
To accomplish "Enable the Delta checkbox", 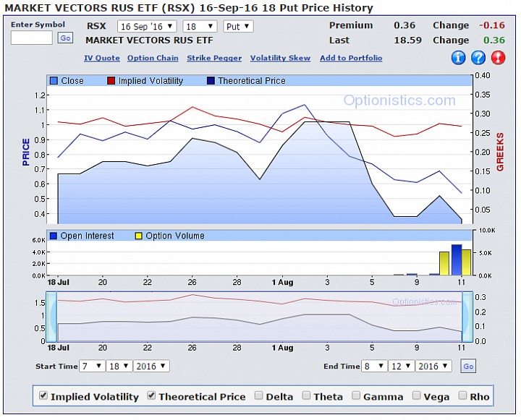I will tap(258, 395).
